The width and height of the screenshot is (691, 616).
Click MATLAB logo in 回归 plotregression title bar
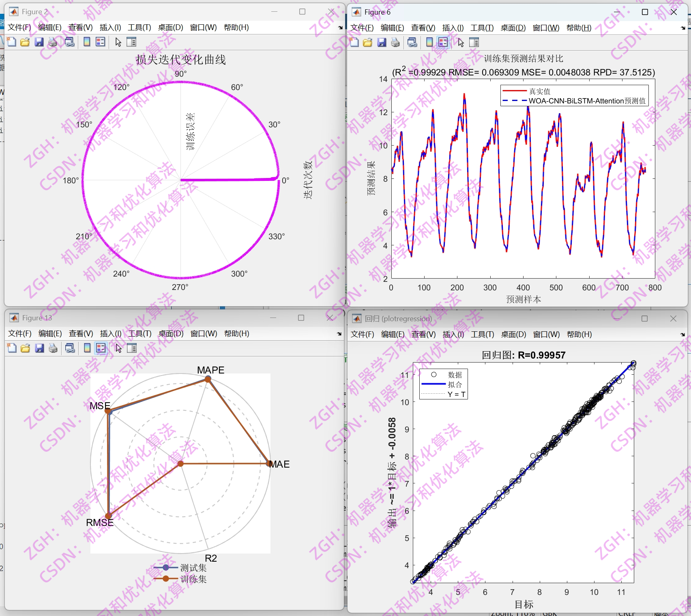tap(357, 318)
